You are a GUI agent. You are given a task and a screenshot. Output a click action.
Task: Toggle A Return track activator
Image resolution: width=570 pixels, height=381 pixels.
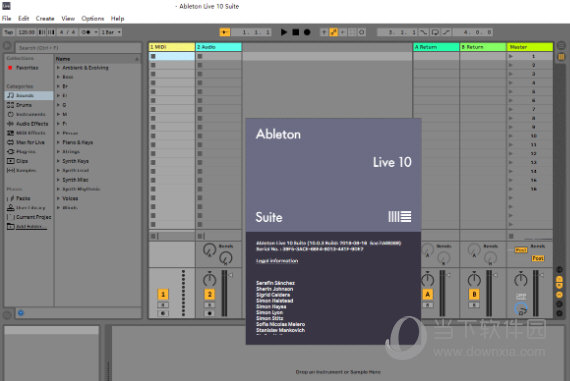(428, 294)
